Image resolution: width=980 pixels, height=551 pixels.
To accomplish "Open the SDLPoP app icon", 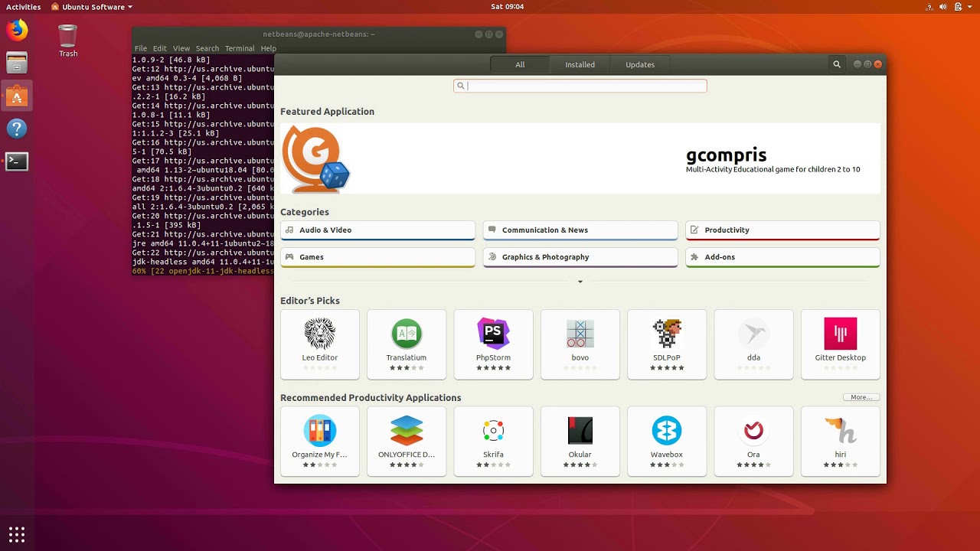I will pos(667,334).
